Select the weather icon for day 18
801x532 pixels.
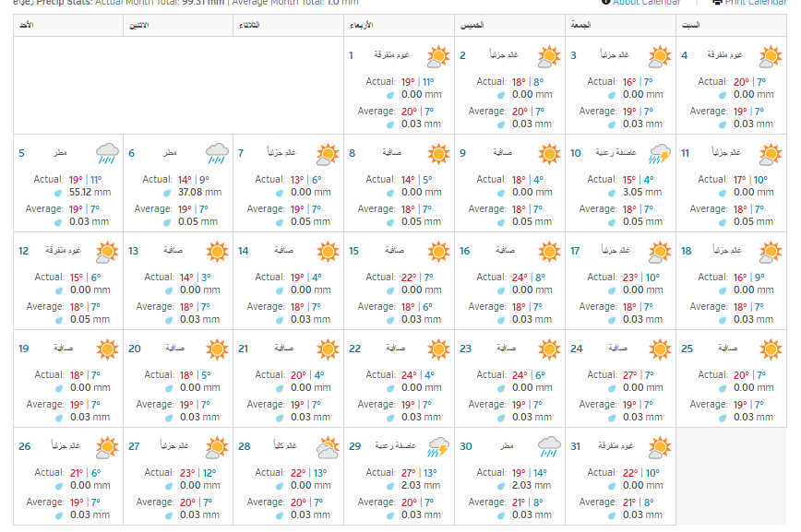point(771,252)
